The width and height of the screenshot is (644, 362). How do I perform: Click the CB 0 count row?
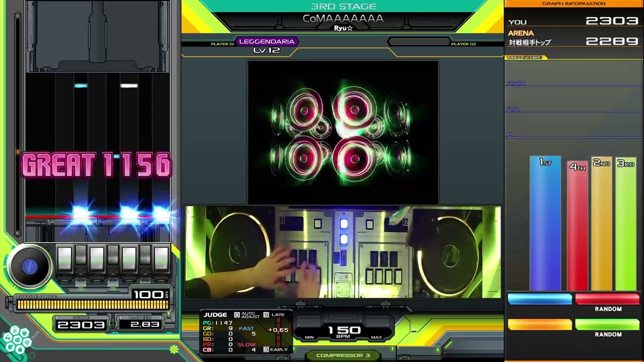click(x=218, y=350)
